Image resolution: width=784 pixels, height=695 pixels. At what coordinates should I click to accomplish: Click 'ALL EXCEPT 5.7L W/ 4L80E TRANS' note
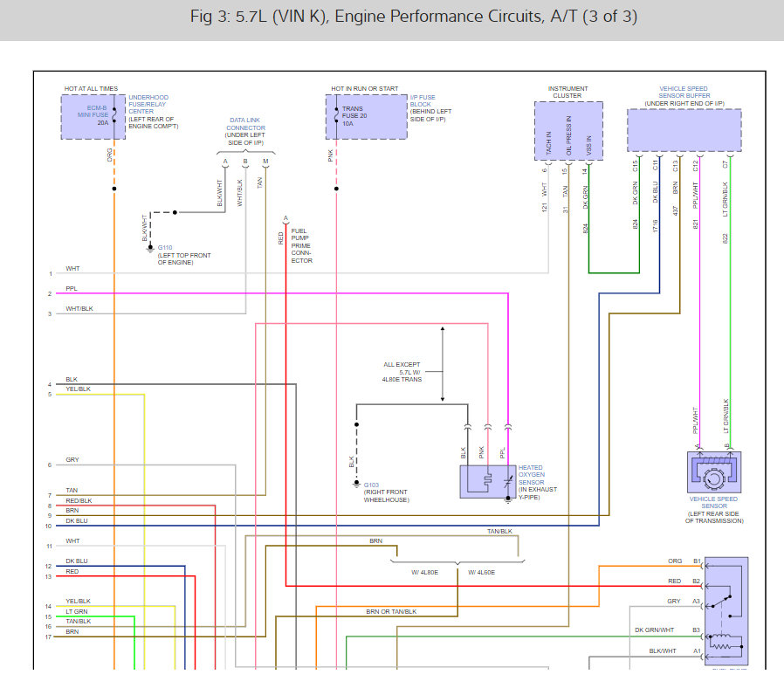(402, 372)
